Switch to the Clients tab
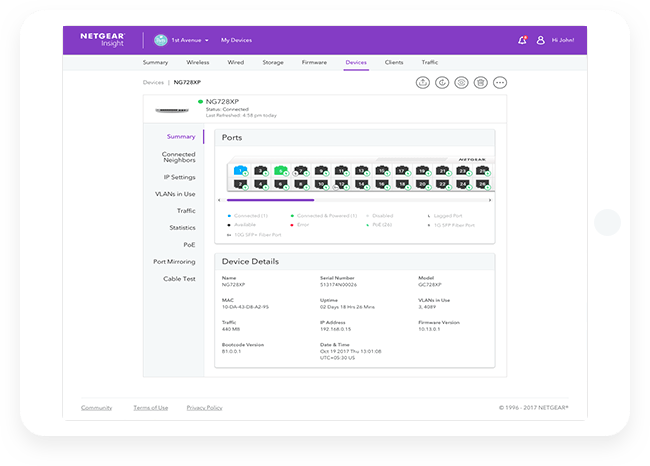 pyautogui.click(x=394, y=63)
